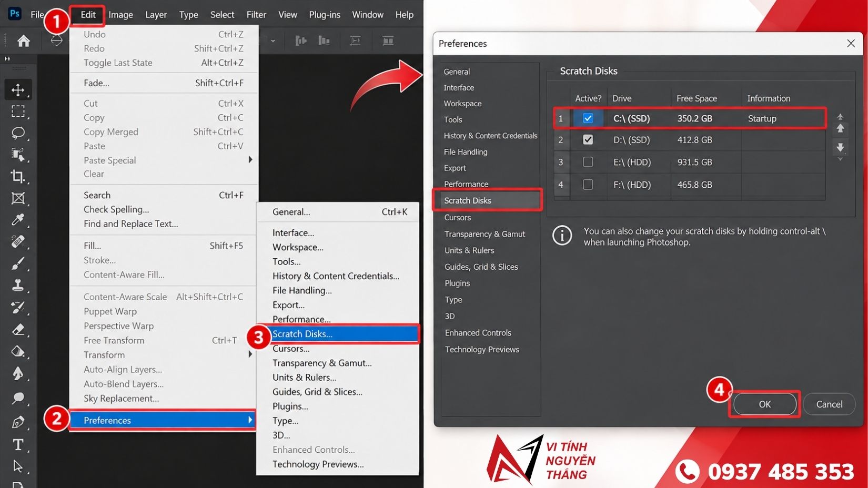Open the Edit menu
Image resolution: width=868 pixels, height=488 pixels.
[x=88, y=15]
